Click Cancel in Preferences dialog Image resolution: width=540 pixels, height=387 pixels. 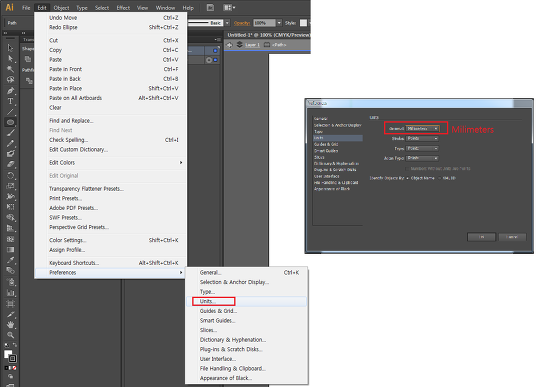pyautogui.click(x=512, y=237)
